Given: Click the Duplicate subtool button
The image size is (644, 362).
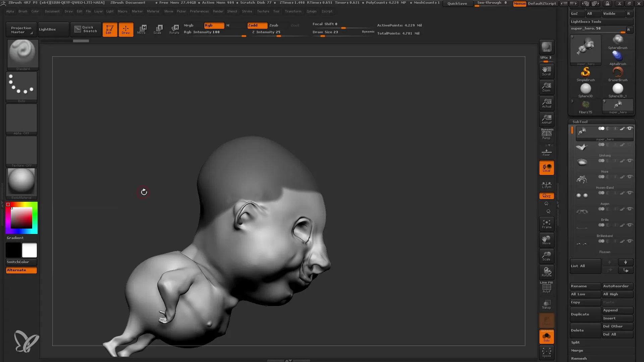Looking at the screenshot, I should pos(585,314).
